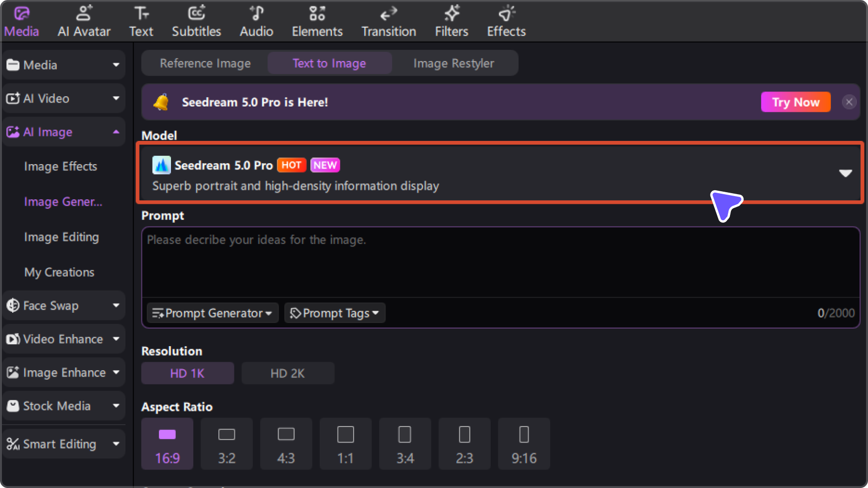
Task: Open the Filters panel
Action: (x=451, y=22)
